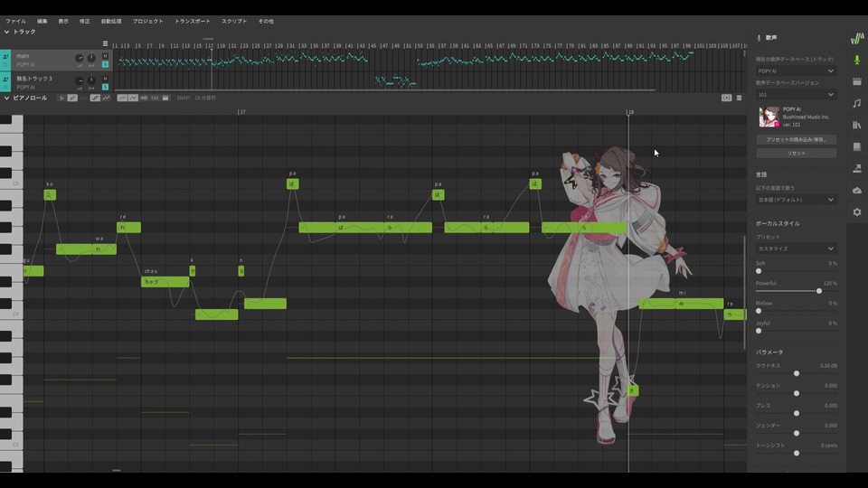
Task: Select the wavy curve tool in piano roll toolbar
Action: point(107,98)
